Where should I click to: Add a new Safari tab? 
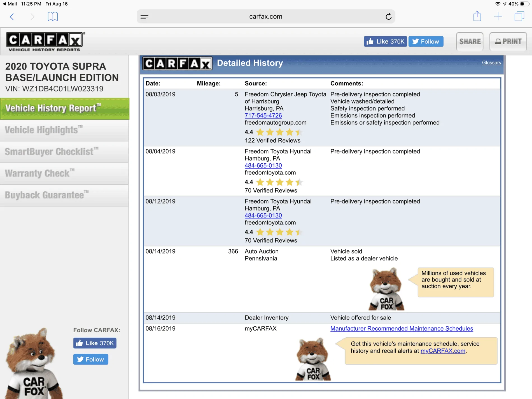click(x=498, y=16)
